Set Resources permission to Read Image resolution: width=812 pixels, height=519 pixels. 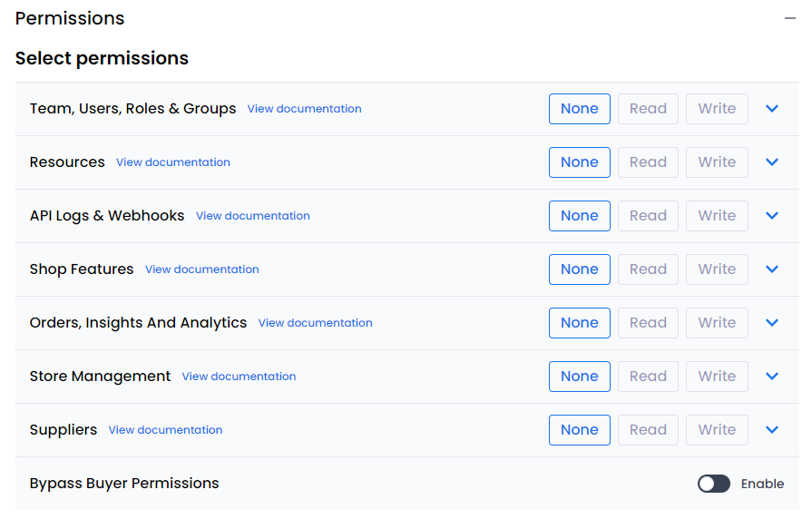tap(648, 162)
